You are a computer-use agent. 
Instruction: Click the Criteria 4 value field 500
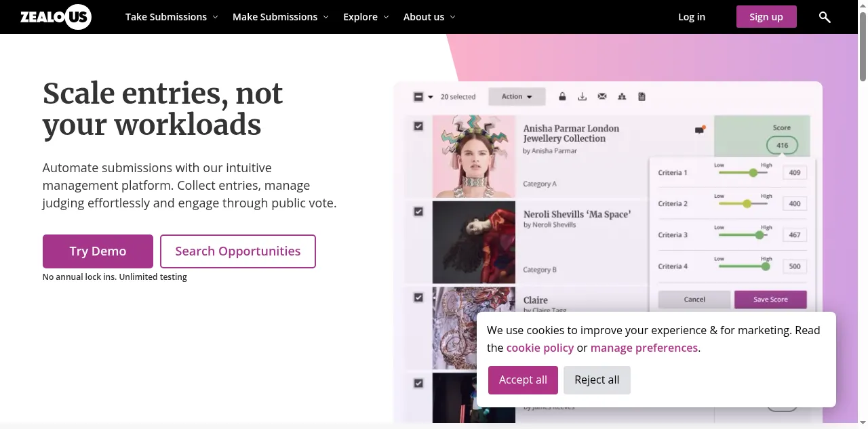coord(795,266)
